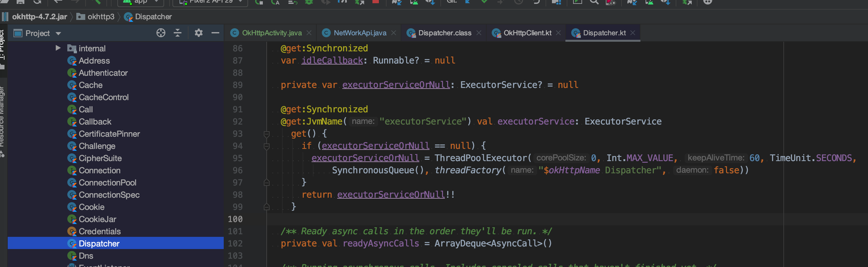The height and width of the screenshot is (267, 868).
Task: Close the OkHttpActivity.java tab
Action: point(309,33)
